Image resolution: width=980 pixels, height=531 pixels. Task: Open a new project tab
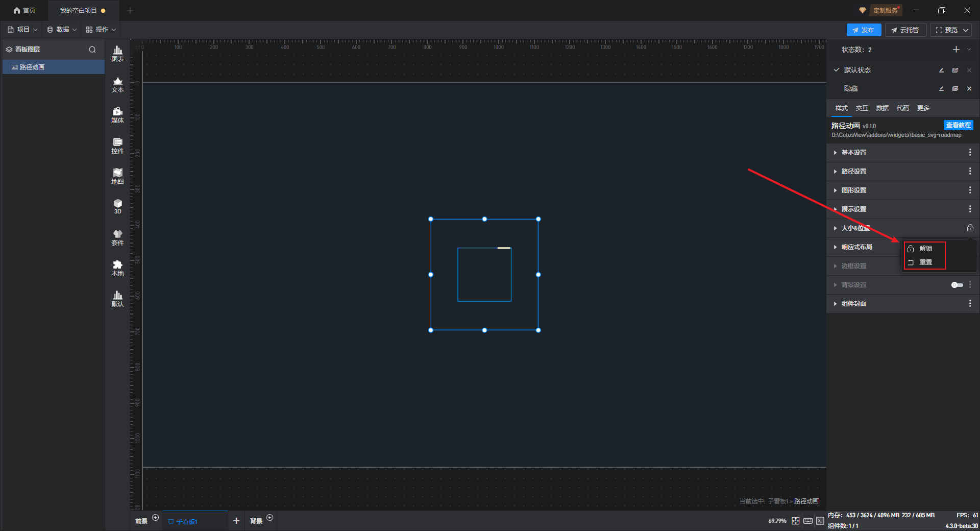pyautogui.click(x=130, y=11)
